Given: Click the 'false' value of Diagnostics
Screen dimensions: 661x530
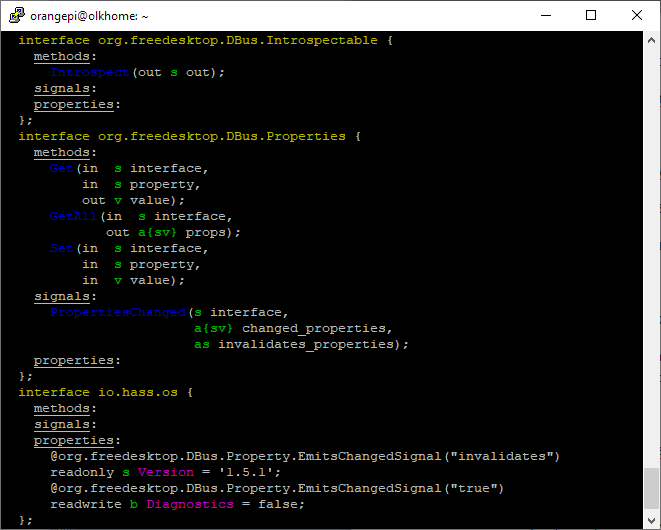Looking at the screenshot, I should click(278, 504).
